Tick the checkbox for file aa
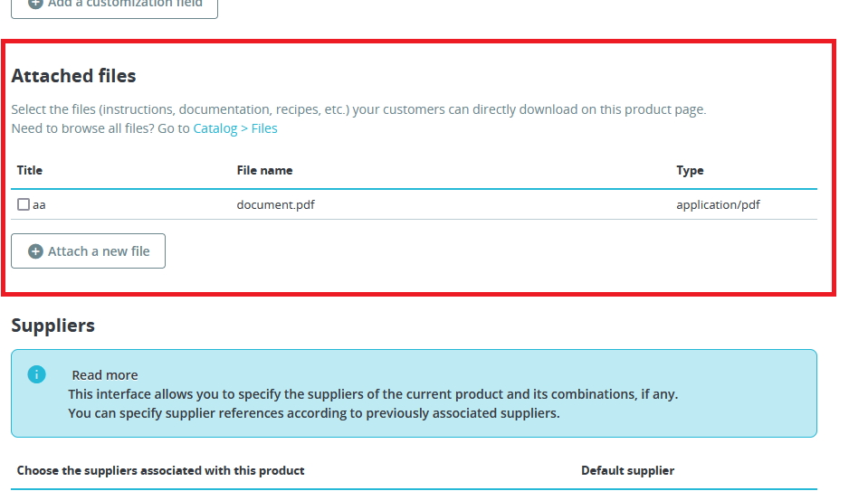This screenshot has height=491, width=868. pos(24,204)
